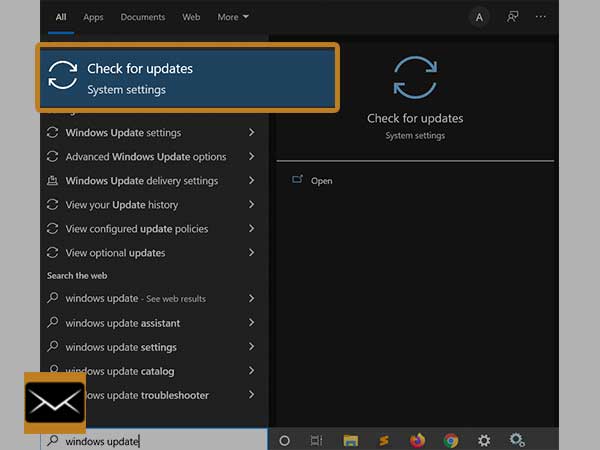Open Sublime Text from the taskbar
Screen dimensions: 600x450
(384, 441)
